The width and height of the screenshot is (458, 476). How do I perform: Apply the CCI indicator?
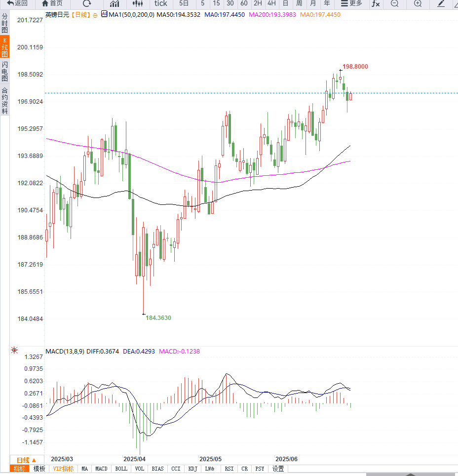point(176,469)
